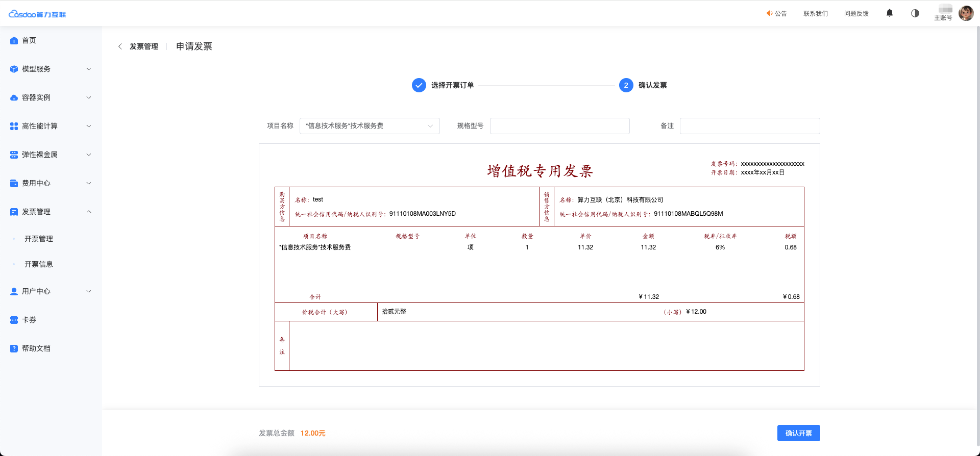Click the 高性能计算 grid icon
Image resolution: width=980 pixels, height=456 pixels.
[x=14, y=126]
